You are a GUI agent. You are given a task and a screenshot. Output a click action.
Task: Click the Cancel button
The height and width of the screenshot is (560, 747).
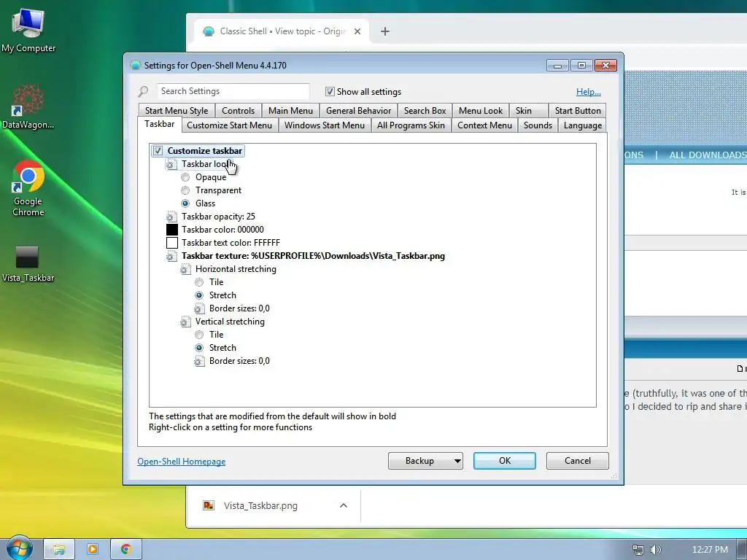tap(578, 461)
